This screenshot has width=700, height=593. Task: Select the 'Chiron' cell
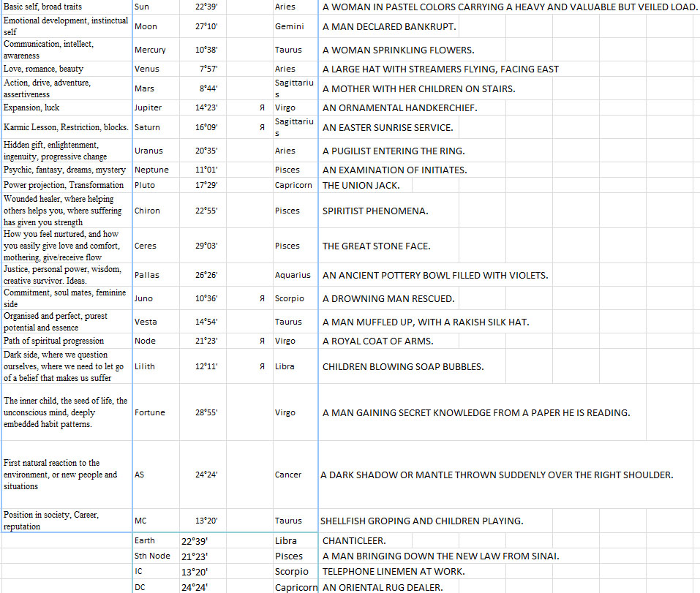pyautogui.click(x=156, y=211)
